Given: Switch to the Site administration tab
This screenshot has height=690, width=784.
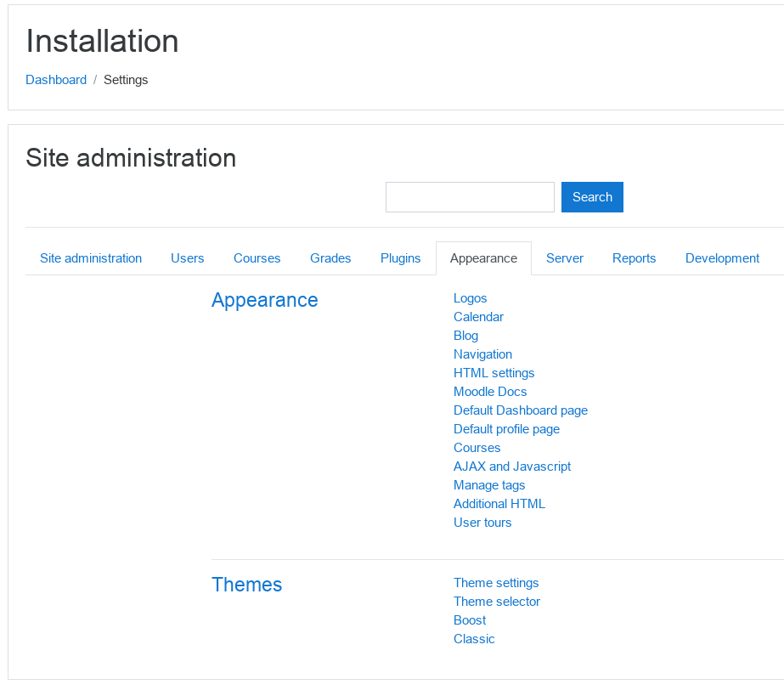Looking at the screenshot, I should (x=91, y=258).
